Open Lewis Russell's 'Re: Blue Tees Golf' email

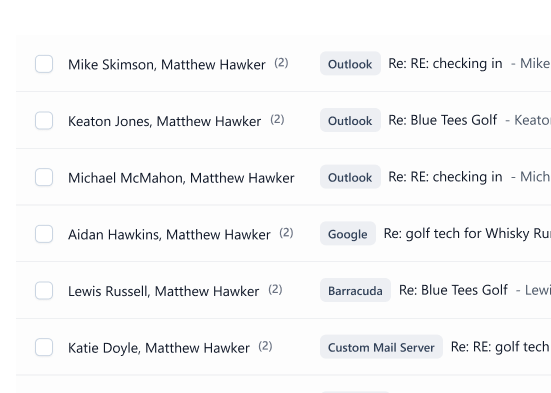tap(453, 290)
